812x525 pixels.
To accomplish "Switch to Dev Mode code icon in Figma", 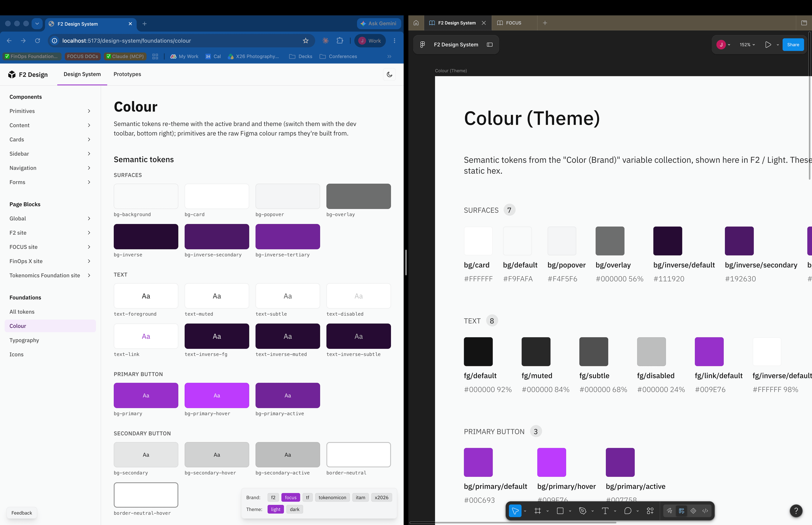I will click(x=705, y=511).
